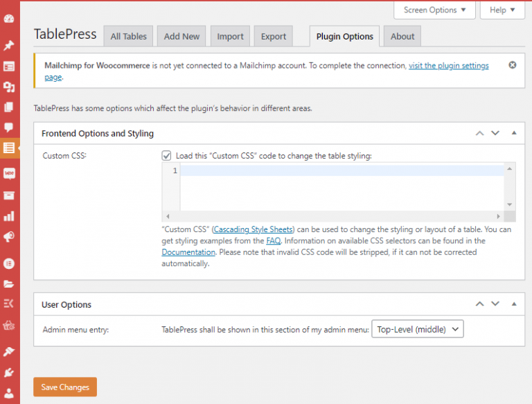Switch to All Tables tab

[128, 36]
